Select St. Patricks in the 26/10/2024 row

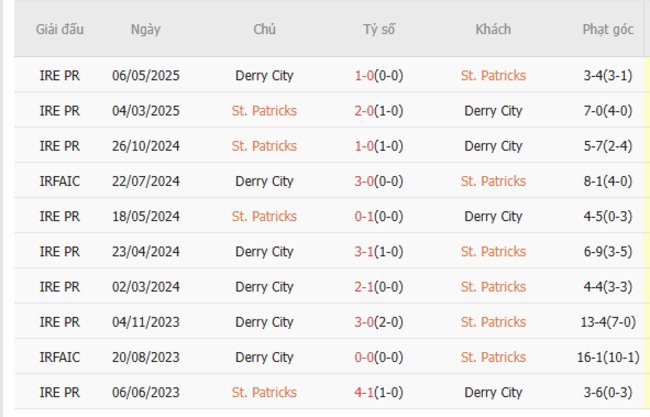pos(264,146)
